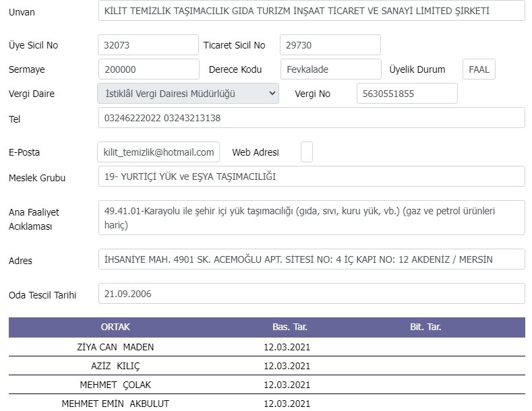Click start date 12.03.2021 for AZİZ KILIÇ
This screenshot has height=411, width=532.
tap(287, 367)
